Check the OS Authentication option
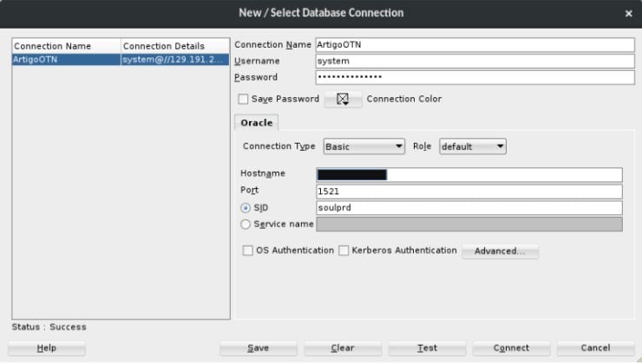The width and height of the screenshot is (642, 364). coord(248,250)
